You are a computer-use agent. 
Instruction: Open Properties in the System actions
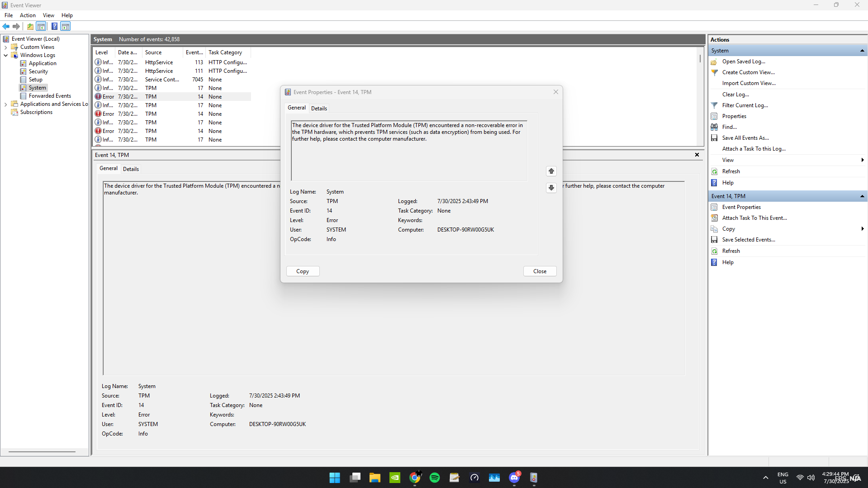pos(734,116)
